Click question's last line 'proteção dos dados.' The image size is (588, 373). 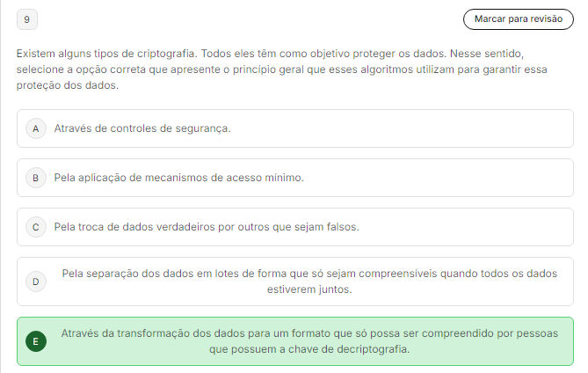(67, 85)
